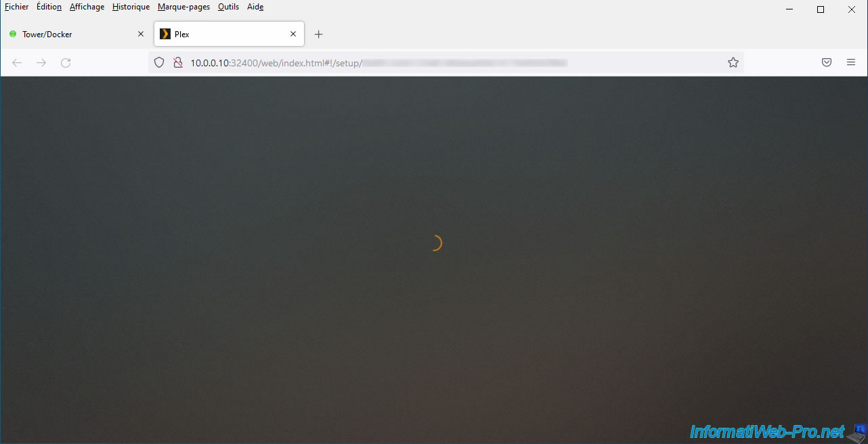Open a new tab with plus button
Viewport: 868px width, 444px height.
click(319, 34)
